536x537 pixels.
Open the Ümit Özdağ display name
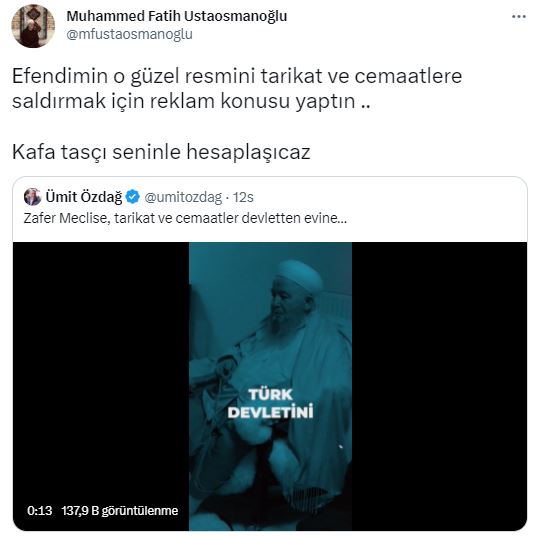tap(84, 197)
